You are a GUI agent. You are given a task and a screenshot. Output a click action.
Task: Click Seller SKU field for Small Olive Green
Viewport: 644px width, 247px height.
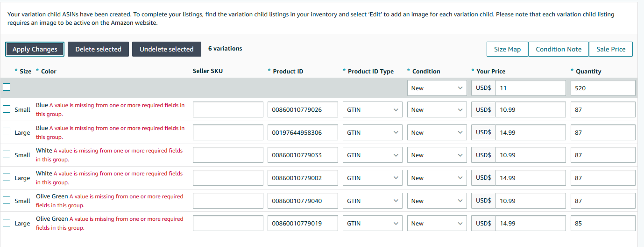[228, 201]
